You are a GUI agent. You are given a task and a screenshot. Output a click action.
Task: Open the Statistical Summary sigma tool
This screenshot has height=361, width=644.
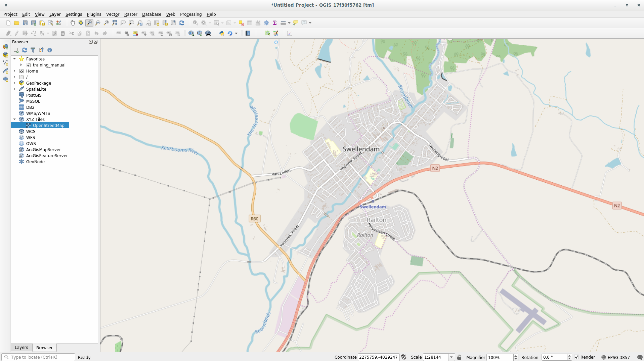pos(275,23)
